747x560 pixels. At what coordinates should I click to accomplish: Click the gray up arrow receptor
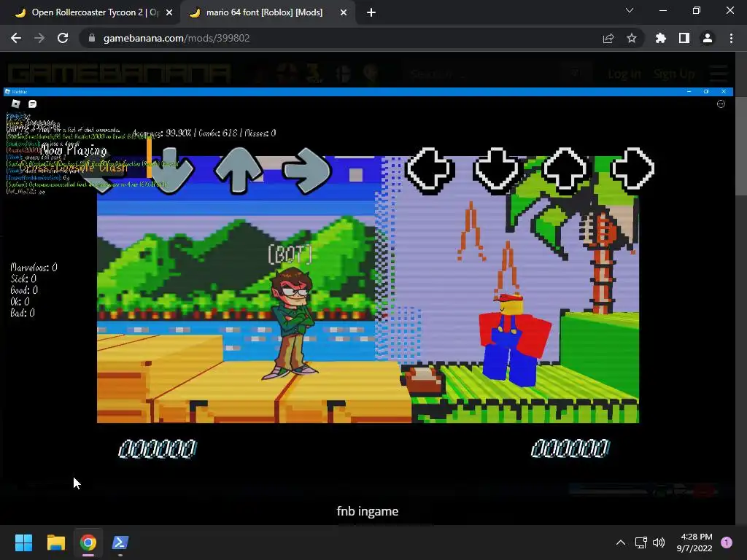[x=239, y=171]
